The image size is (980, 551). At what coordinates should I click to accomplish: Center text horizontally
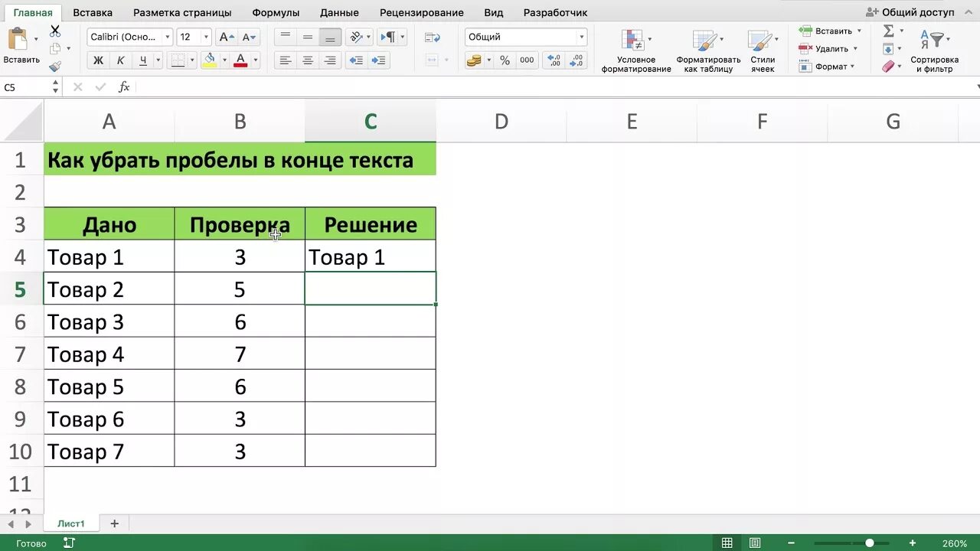point(308,60)
